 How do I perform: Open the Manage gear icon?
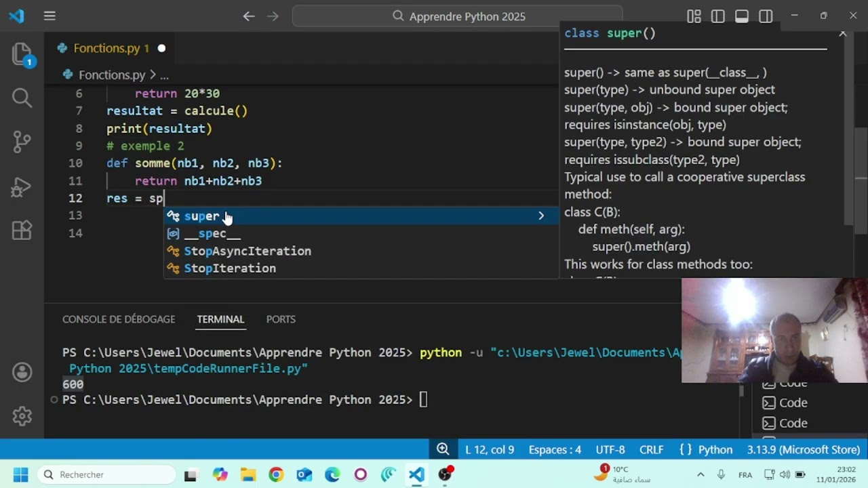pyautogui.click(x=22, y=415)
